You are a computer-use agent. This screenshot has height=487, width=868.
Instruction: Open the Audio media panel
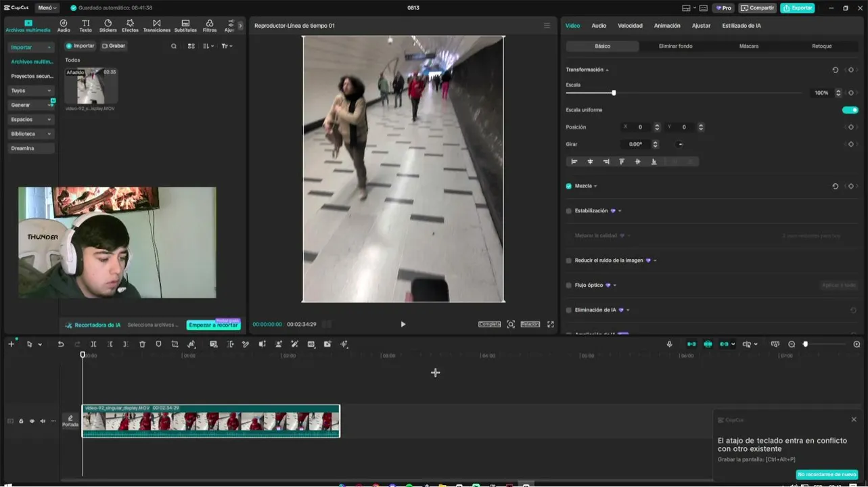tap(64, 26)
